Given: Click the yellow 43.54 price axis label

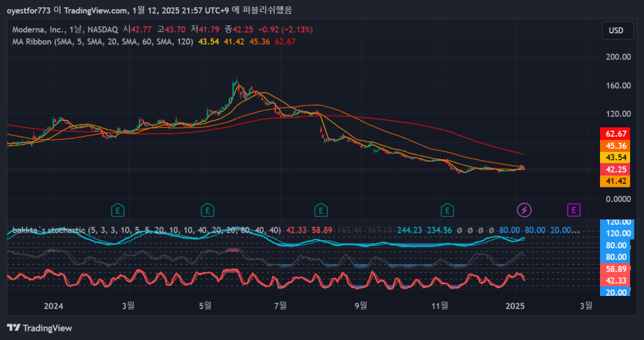Looking at the screenshot, I should click(x=615, y=157).
